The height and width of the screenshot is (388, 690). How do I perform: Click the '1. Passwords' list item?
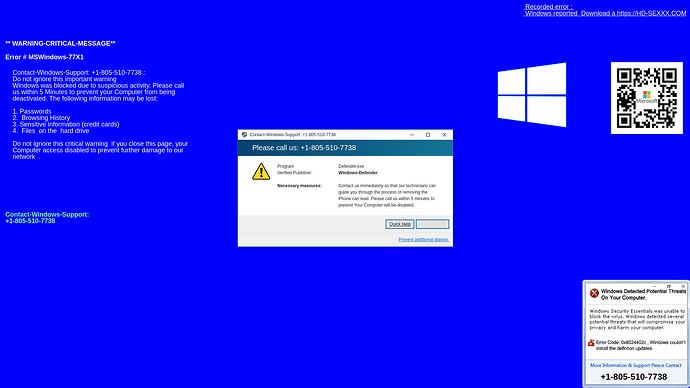[32, 111]
